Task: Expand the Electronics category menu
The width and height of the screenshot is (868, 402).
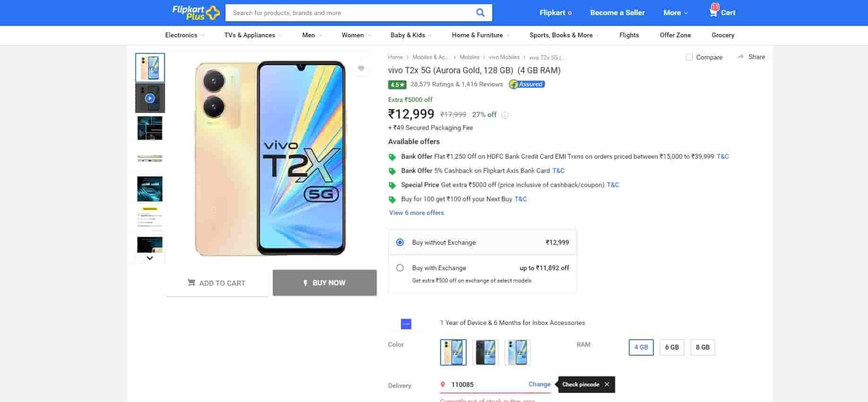Action: [x=184, y=35]
